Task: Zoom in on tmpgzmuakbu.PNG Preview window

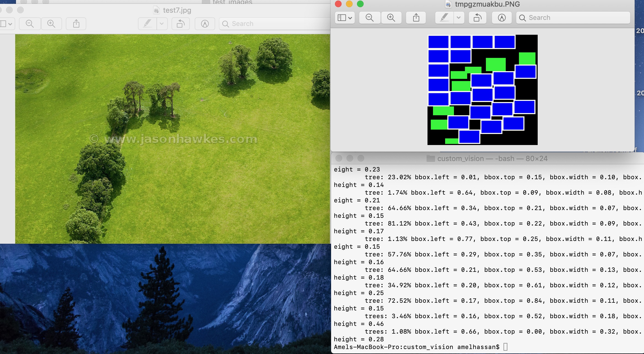Action: pos(391,18)
